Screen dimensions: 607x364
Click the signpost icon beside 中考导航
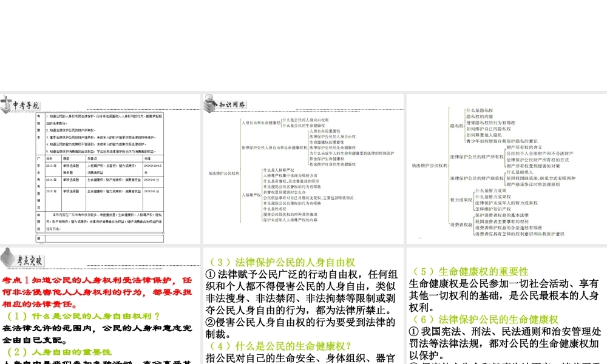coord(6,104)
